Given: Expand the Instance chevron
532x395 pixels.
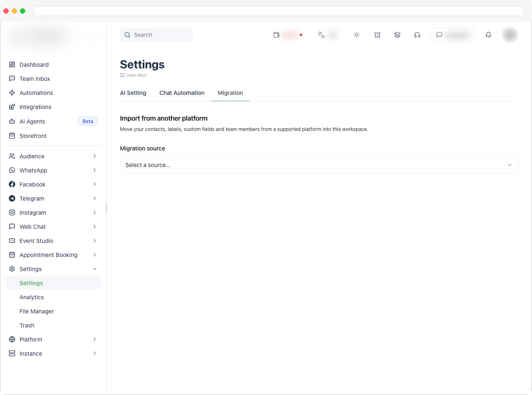Looking at the screenshot, I should [95, 354].
